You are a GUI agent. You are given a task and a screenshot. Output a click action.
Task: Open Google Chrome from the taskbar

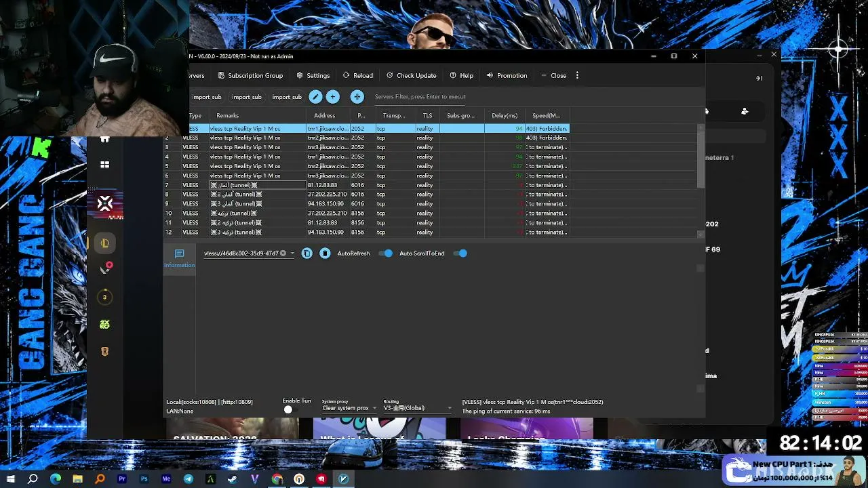(x=277, y=479)
